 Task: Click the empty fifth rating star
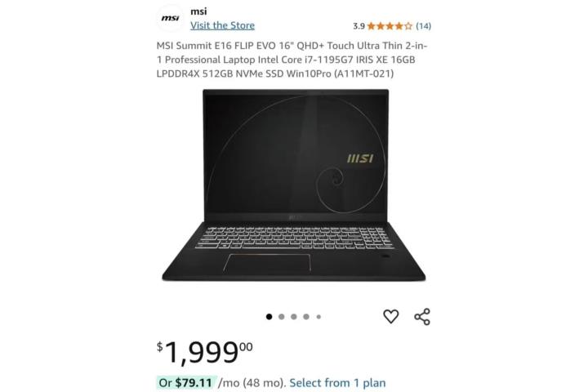pyautogui.click(x=408, y=26)
